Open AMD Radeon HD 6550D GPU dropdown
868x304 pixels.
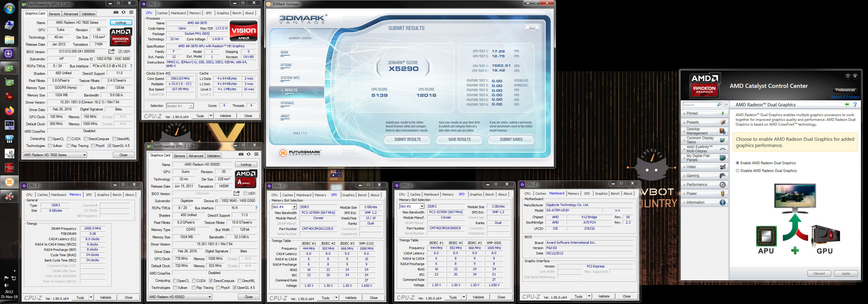(180, 297)
